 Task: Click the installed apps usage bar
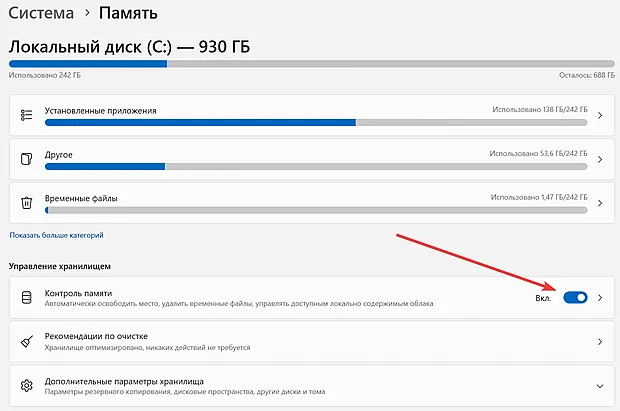click(316, 123)
